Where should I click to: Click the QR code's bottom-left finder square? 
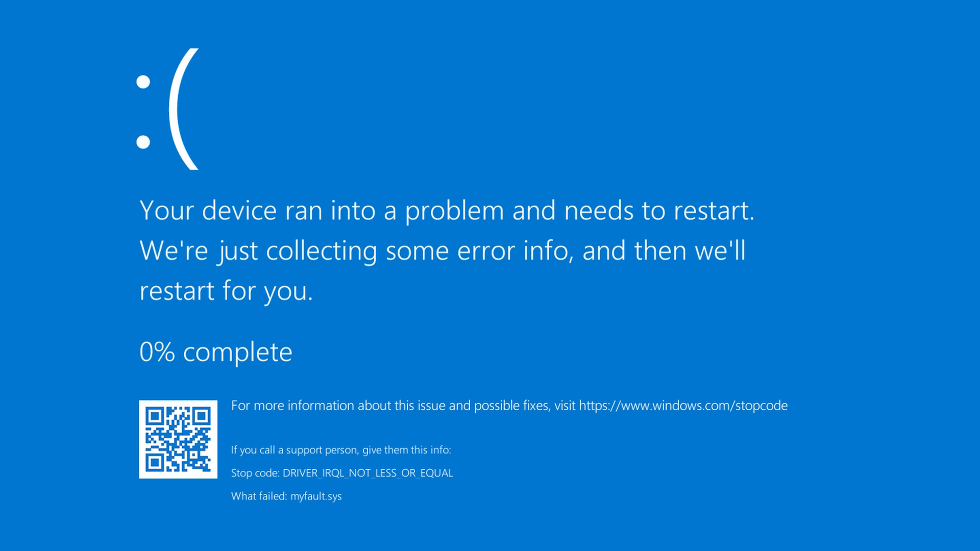pos(154,463)
